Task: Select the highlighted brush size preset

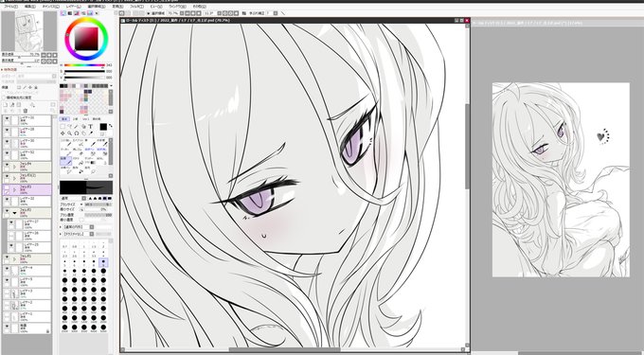Action: click(103, 261)
